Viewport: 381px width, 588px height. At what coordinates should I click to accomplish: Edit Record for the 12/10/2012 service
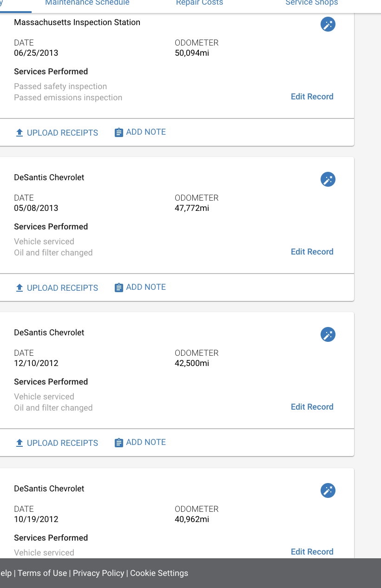click(312, 407)
